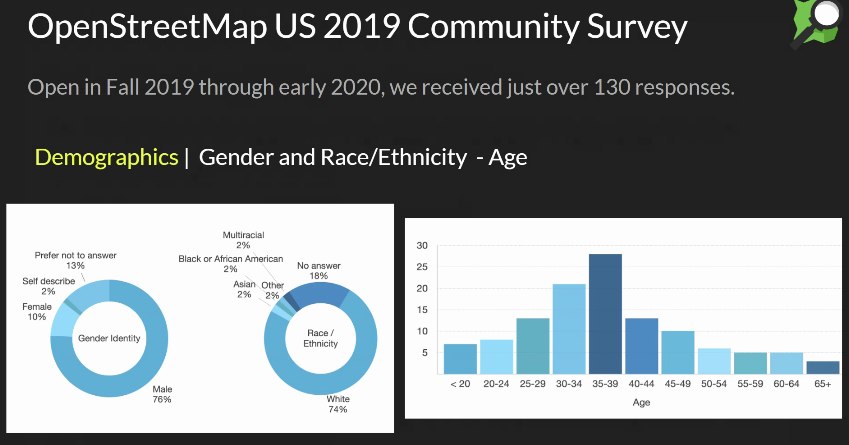Click the '30' y-axis value
Screen dimensions: 849x445
click(x=422, y=246)
